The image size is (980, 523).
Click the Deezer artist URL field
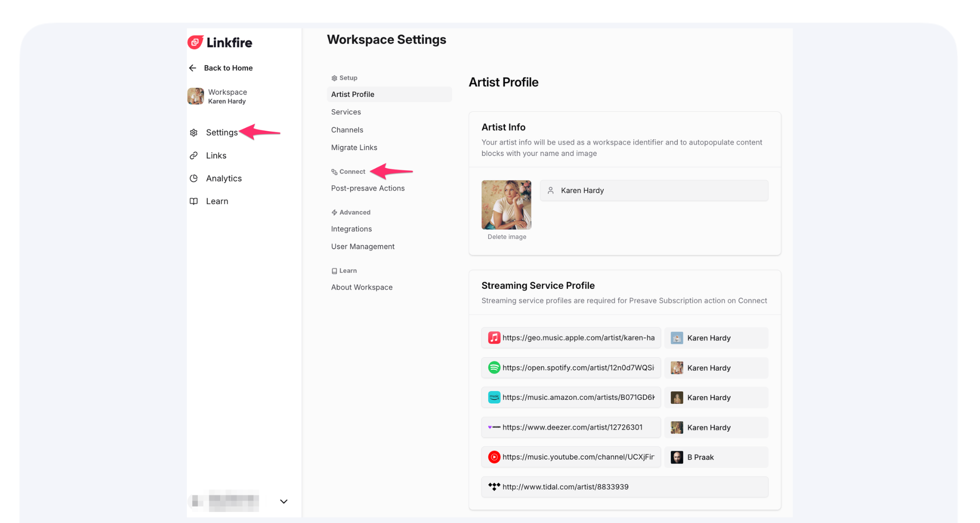[572, 427]
